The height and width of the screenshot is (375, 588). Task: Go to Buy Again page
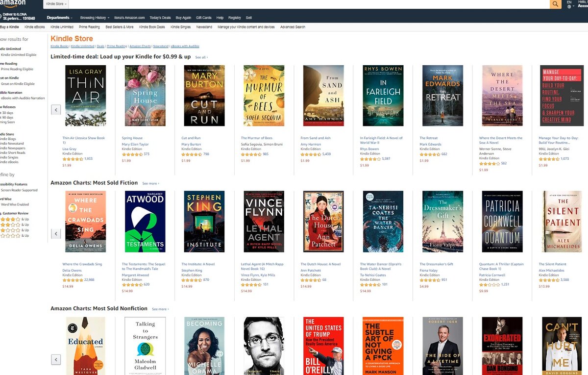click(x=183, y=18)
